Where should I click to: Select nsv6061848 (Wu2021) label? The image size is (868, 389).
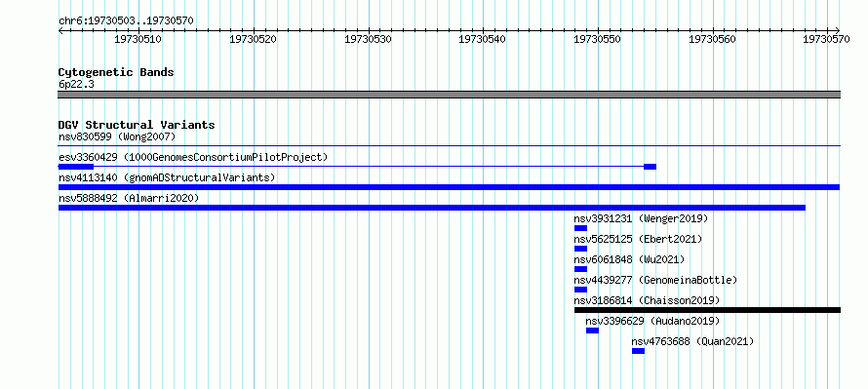pos(629,259)
